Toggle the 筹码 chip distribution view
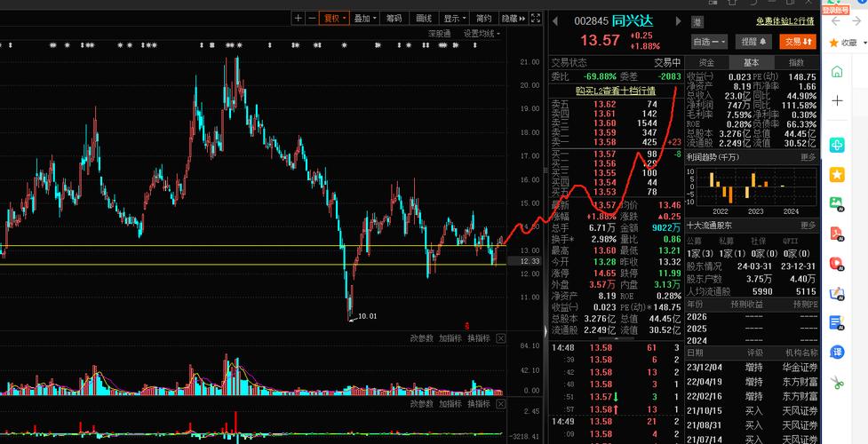Screen dimensions: 868x444 coord(394,18)
